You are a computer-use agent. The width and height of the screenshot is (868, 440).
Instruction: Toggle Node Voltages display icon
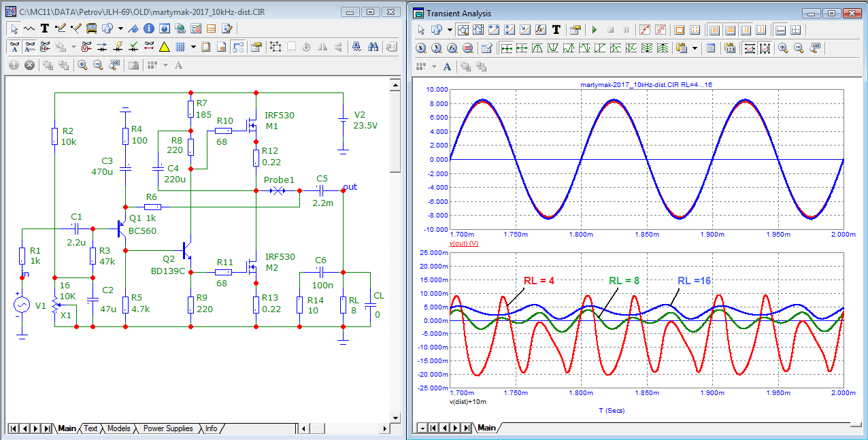pos(85,47)
